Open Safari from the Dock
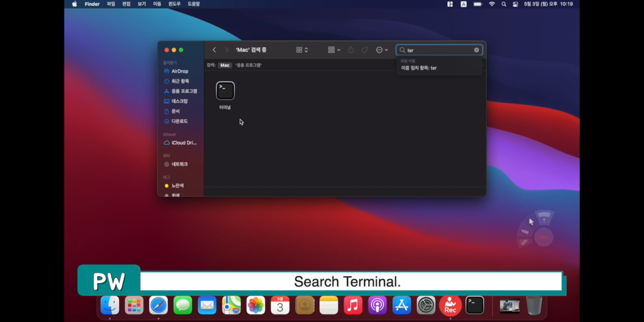 coord(158,305)
